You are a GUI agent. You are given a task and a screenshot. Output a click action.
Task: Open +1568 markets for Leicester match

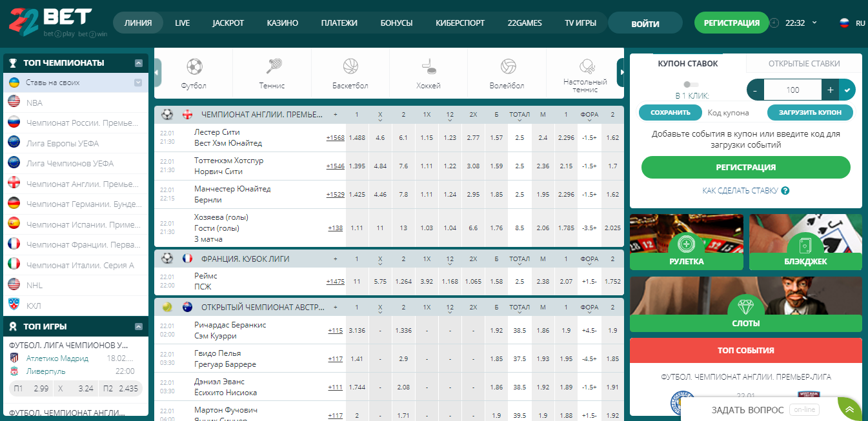tap(335, 137)
